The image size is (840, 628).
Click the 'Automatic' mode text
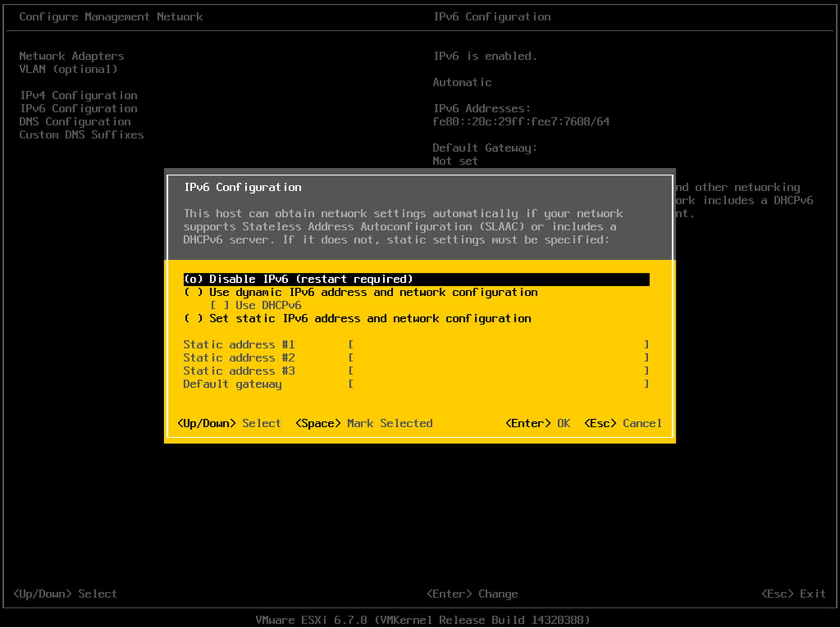[x=462, y=82]
